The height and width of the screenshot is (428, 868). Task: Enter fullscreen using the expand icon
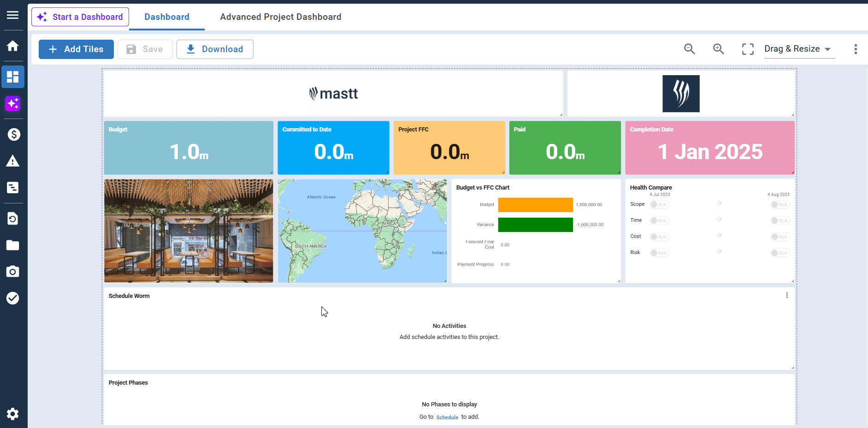[748, 49]
